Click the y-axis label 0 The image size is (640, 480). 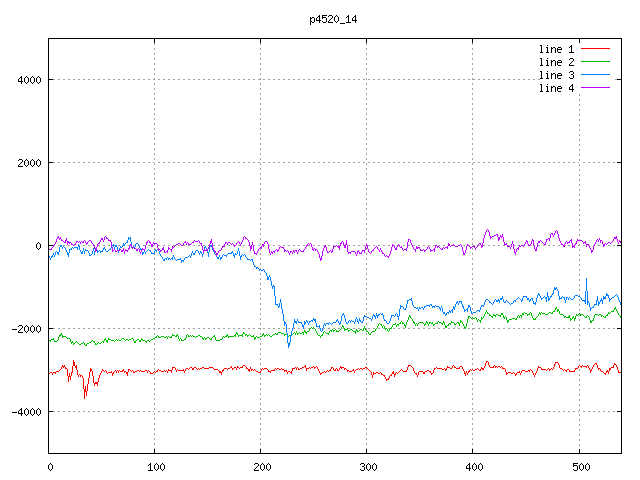tap(38, 246)
